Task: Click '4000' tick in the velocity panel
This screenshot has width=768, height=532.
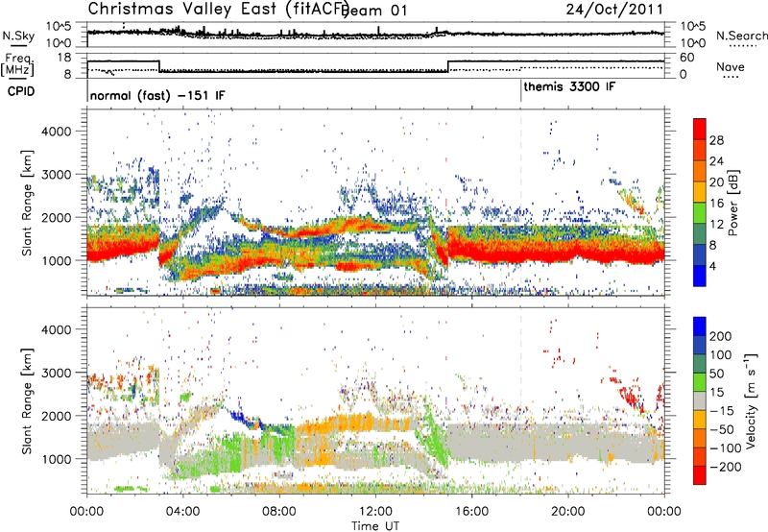Action: (56, 329)
